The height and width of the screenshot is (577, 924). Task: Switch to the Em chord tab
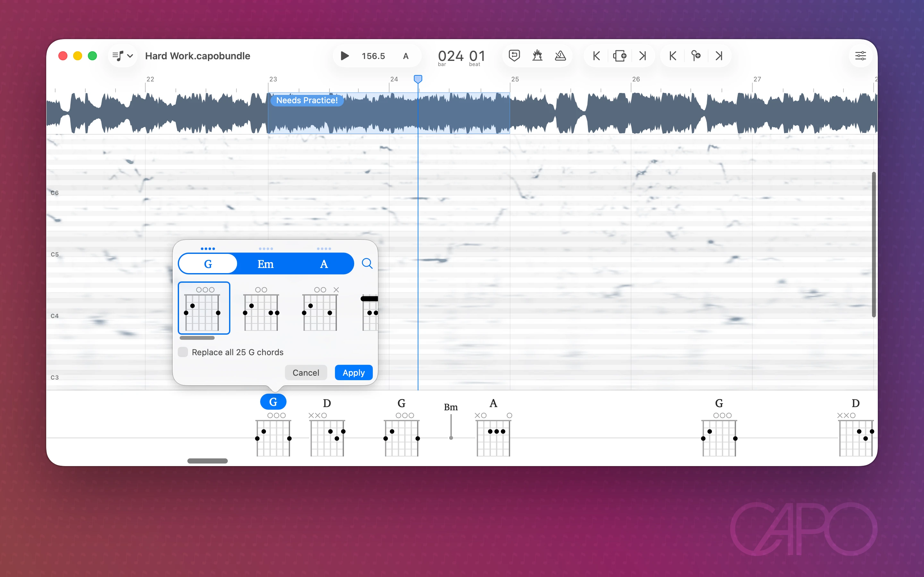pyautogui.click(x=265, y=264)
